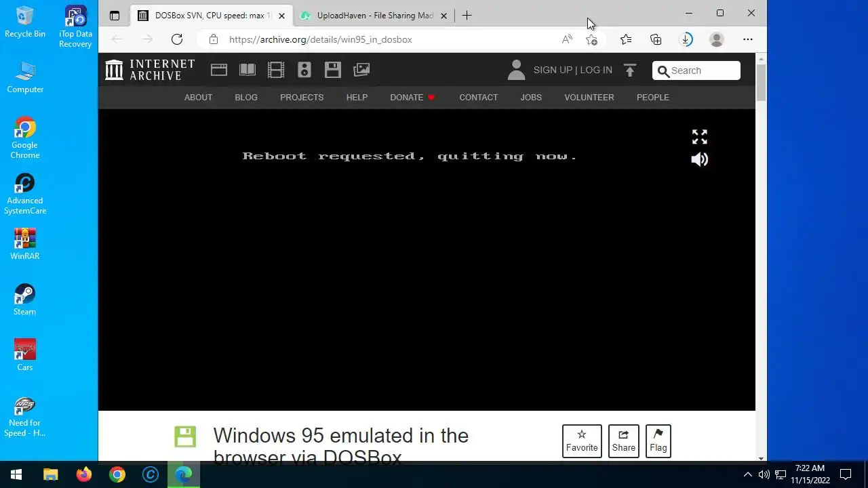Open the Collections icon in Edge toolbar
The image size is (868, 488).
[x=656, y=39]
